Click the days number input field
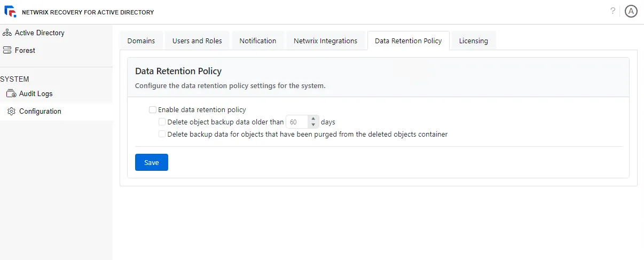 (297, 122)
